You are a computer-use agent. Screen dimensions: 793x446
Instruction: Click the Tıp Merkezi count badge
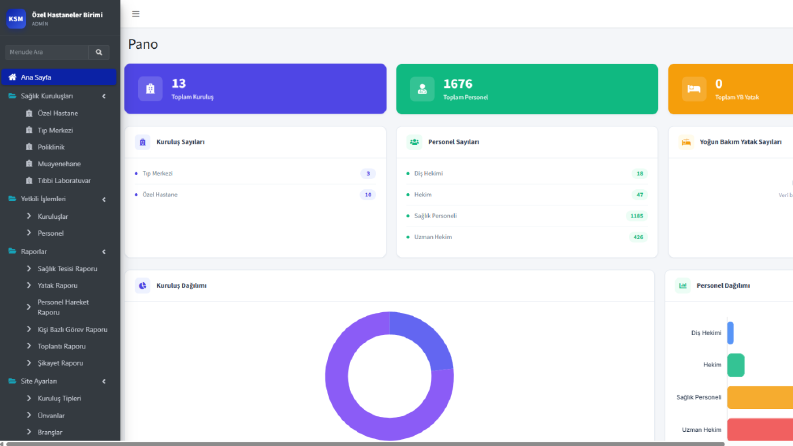pos(368,173)
